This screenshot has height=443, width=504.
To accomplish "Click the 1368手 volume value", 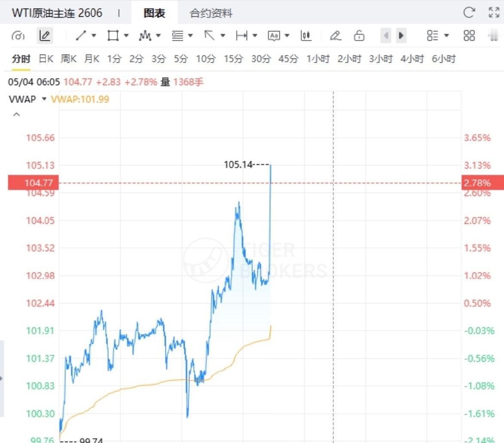I will click(188, 82).
